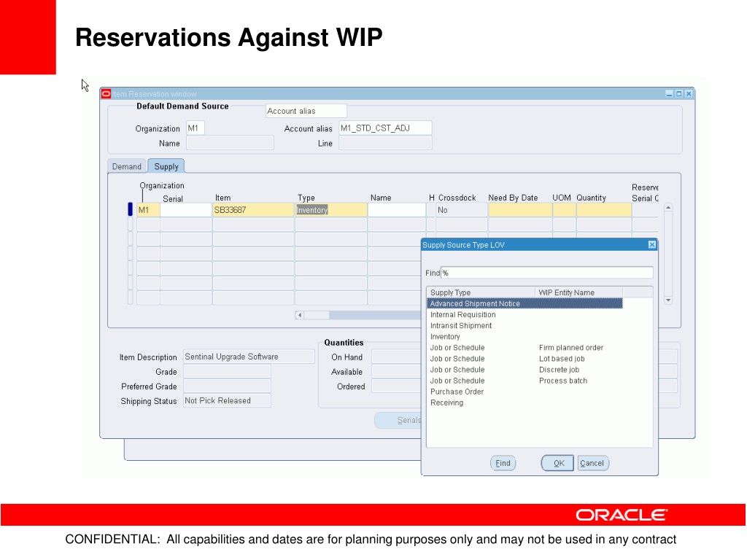Click the current record indicator of first row
Image resolution: width=747 pixels, height=560 pixels.
point(130,209)
